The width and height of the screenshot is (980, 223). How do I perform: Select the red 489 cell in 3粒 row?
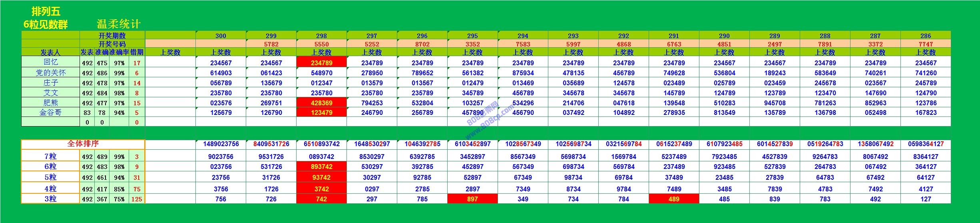674,199
